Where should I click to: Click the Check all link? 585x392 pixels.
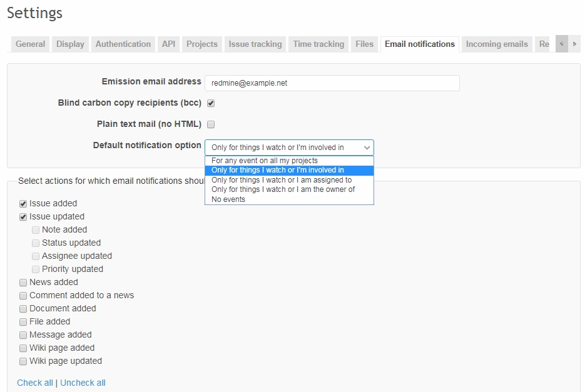[34, 382]
